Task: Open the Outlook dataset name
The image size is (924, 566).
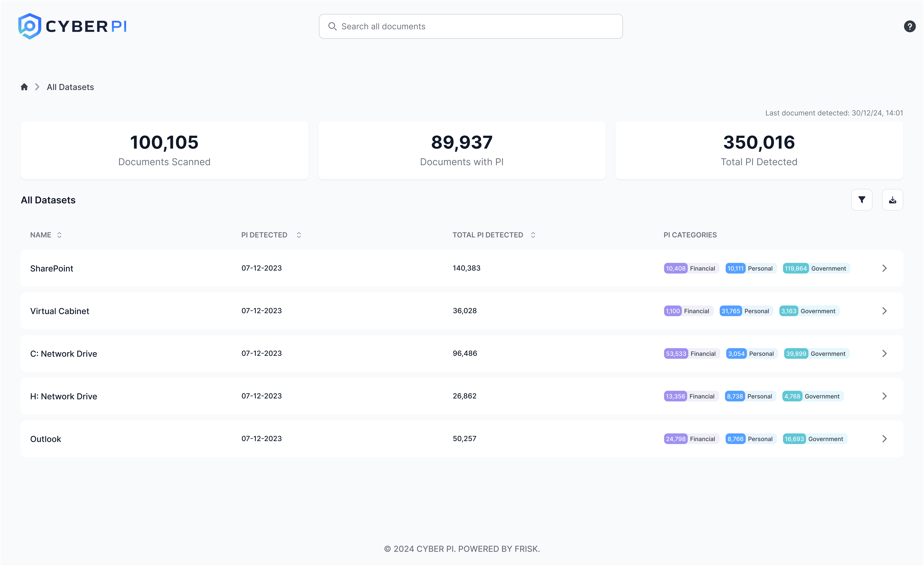Action: pos(46,439)
